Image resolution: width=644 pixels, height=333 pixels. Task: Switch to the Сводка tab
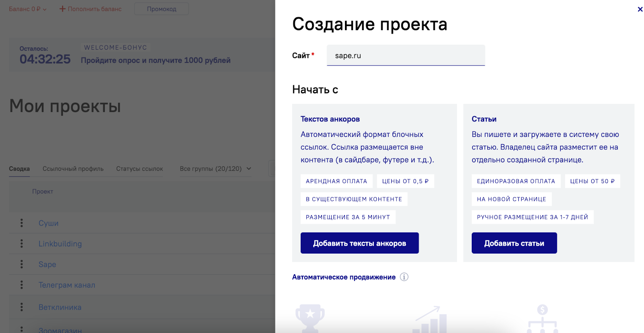19,169
